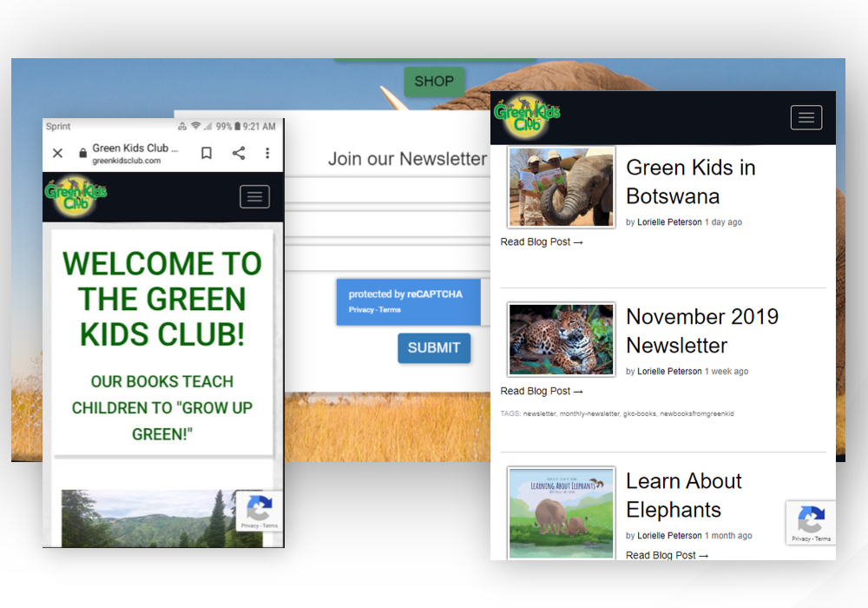The width and height of the screenshot is (868, 608).
Task: Tap the bookmark icon in phone browser
Action: tap(207, 153)
